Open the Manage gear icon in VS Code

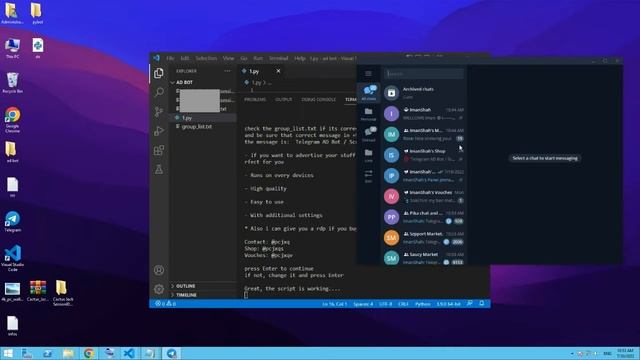point(159,289)
